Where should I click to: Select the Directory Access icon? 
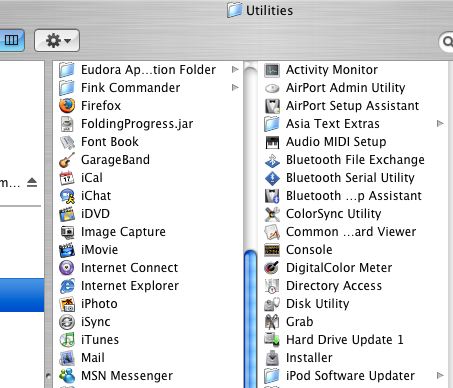pyautogui.click(x=272, y=286)
